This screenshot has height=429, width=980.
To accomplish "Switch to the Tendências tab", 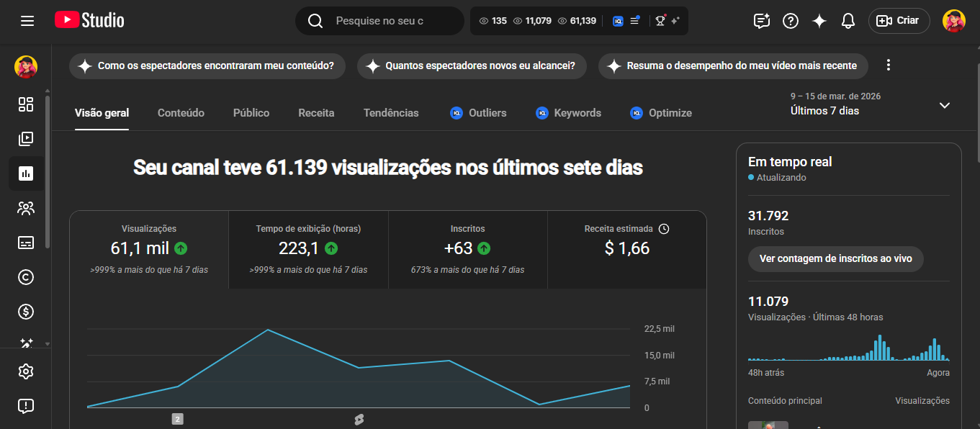I will click(391, 113).
